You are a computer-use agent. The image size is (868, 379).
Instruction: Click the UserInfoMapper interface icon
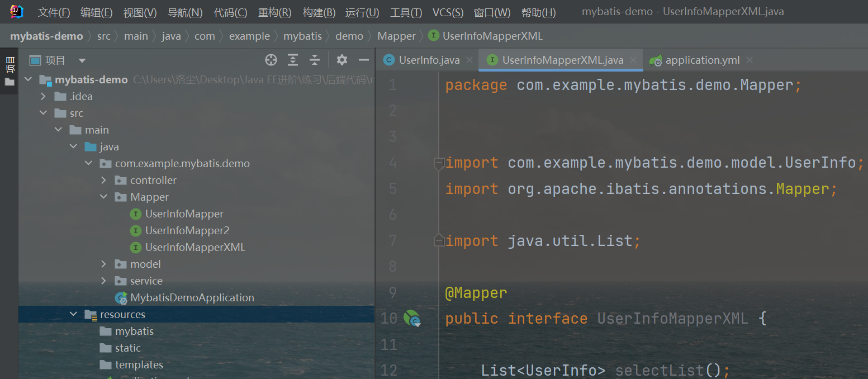click(x=135, y=214)
